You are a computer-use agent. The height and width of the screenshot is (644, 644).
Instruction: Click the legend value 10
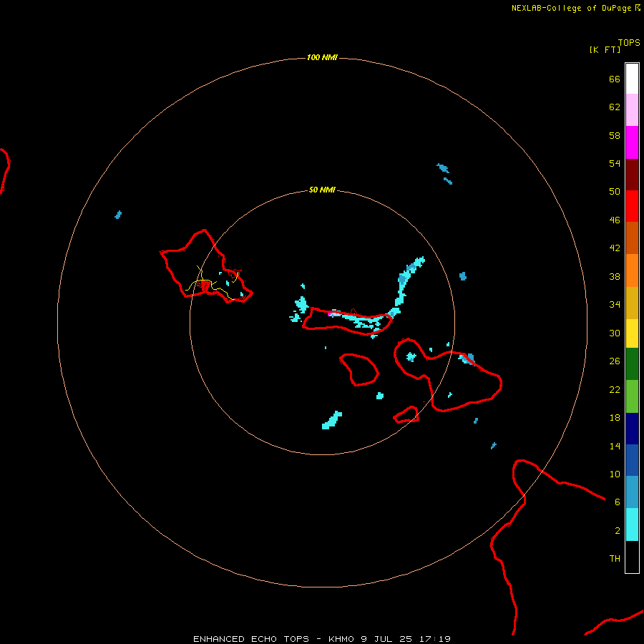point(615,474)
